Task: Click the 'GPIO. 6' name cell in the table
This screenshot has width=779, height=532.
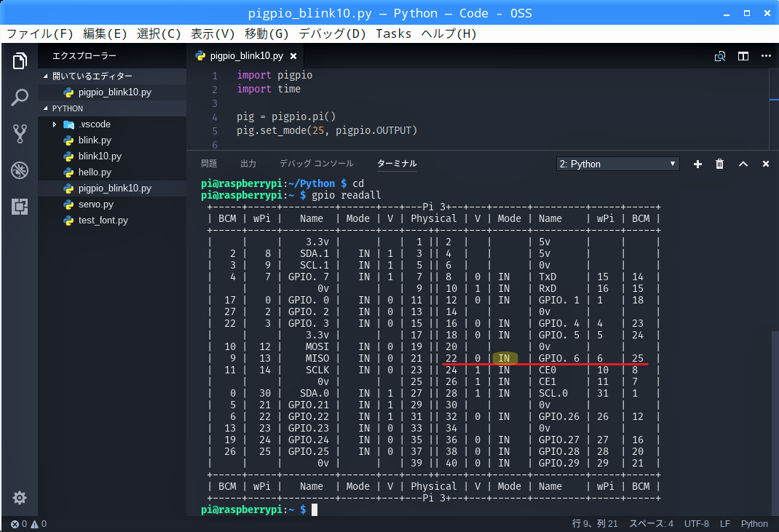Action: click(x=559, y=358)
